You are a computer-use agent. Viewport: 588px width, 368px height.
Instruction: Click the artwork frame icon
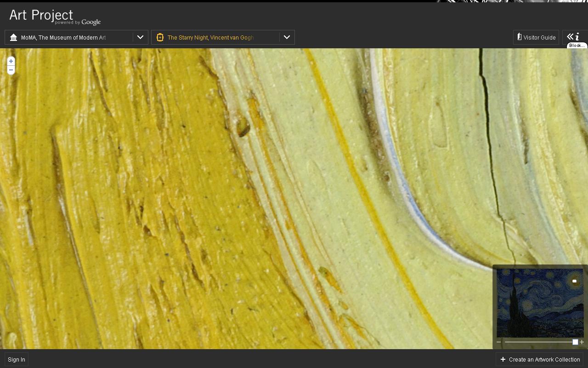tap(160, 37)
